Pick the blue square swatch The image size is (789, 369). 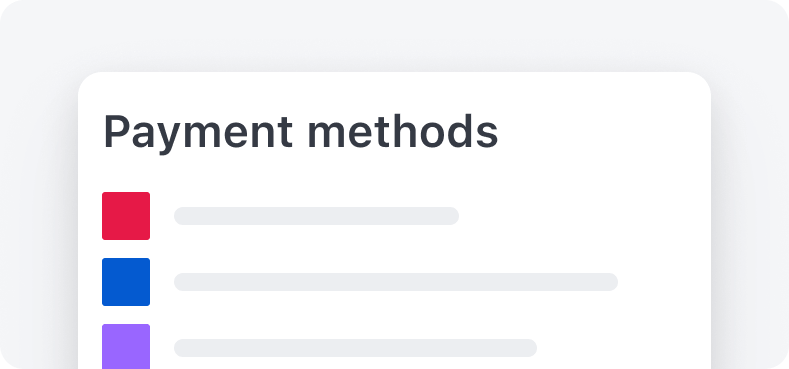pyautogui.click(x=126, y=282)
